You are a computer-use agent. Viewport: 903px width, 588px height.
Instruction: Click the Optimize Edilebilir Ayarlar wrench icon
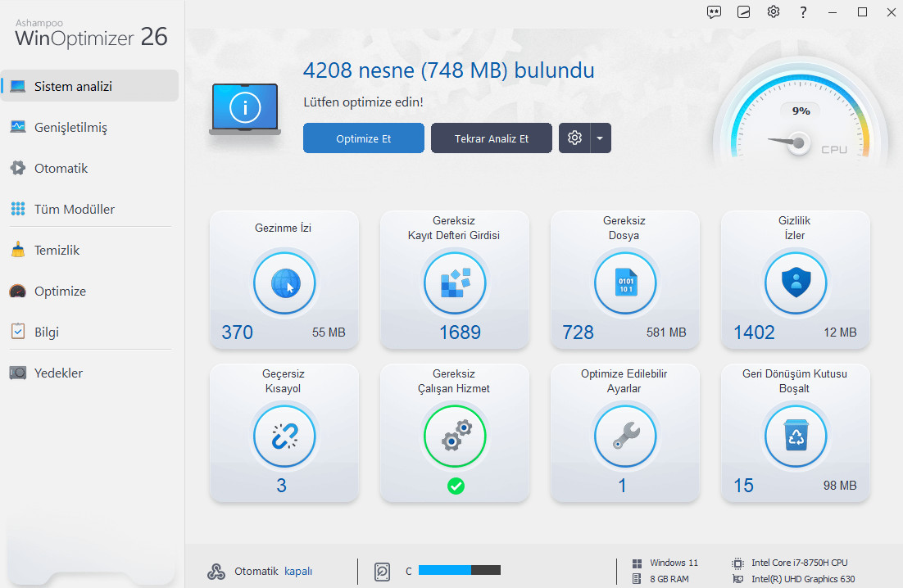[x=625, y=436]
